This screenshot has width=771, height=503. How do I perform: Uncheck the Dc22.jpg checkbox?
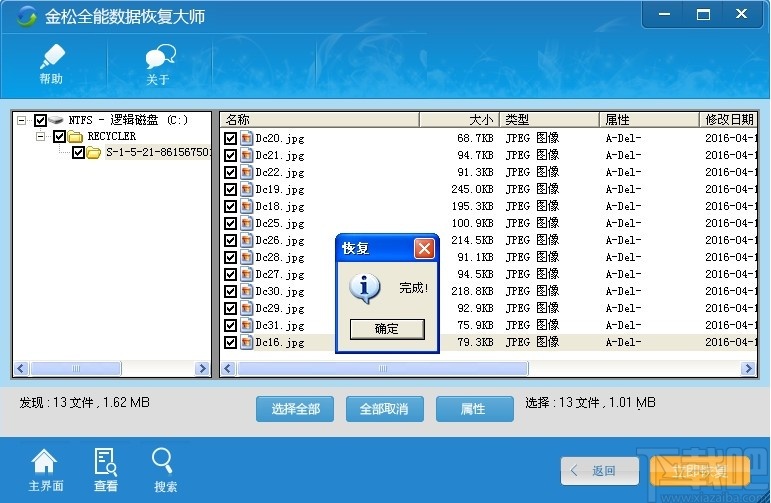coord(230,173)
